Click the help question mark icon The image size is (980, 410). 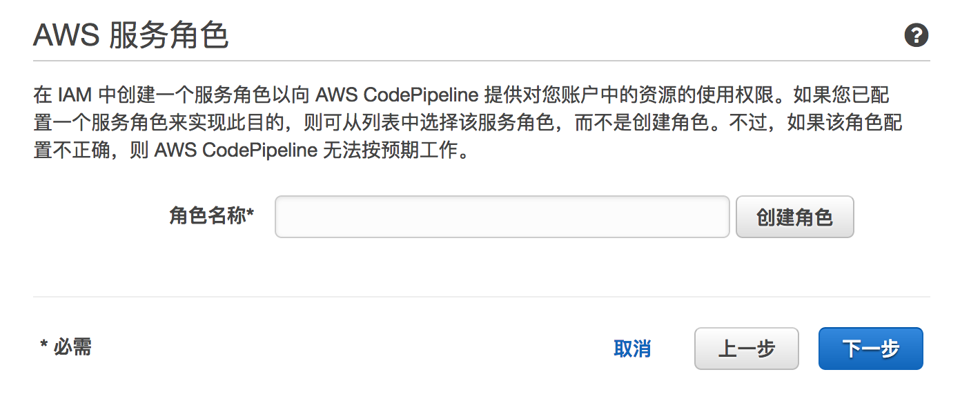point(916,35)
